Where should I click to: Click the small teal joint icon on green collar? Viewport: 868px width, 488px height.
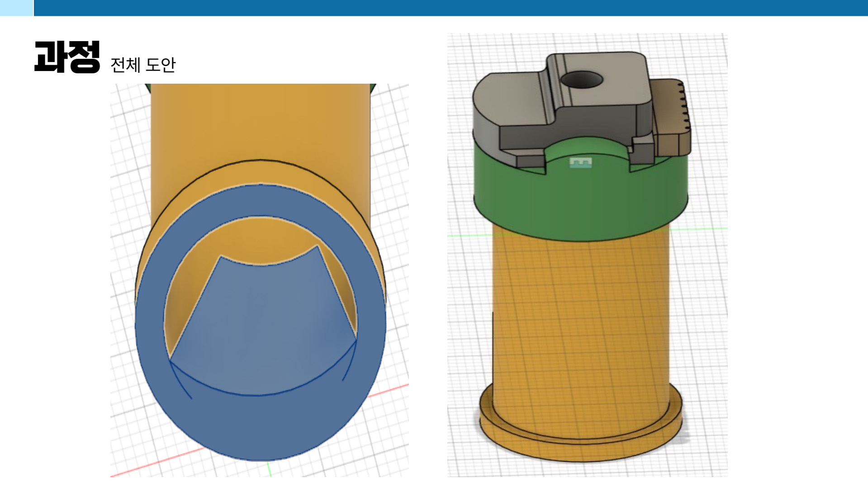click(x=580, y=162)
